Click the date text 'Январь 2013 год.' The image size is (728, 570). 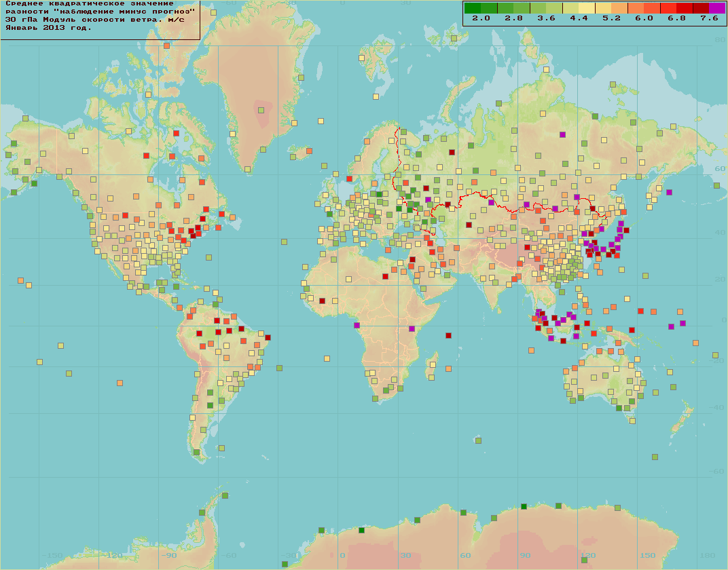coord(48,28)
